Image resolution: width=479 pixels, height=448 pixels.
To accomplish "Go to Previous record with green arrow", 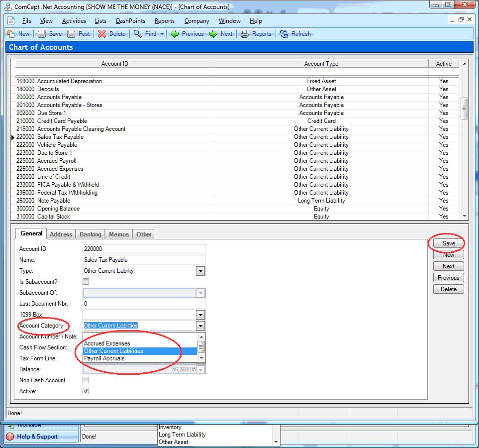I will click(175, 34).
